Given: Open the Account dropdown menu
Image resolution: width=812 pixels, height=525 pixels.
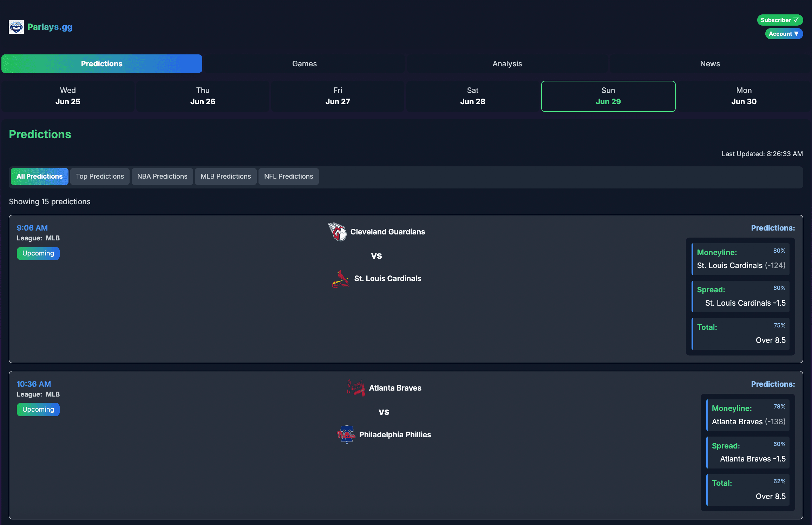Looking at the screenshot, I should pos(784,34).
